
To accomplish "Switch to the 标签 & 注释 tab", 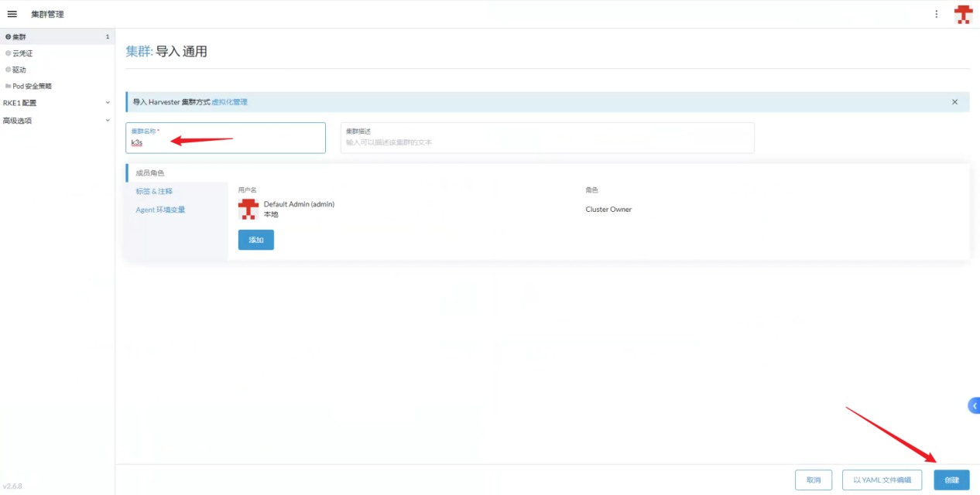I will click(154, 191).
